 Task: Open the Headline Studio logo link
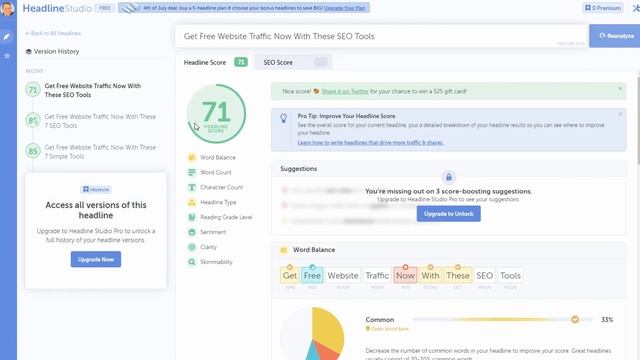pos(57,8)
